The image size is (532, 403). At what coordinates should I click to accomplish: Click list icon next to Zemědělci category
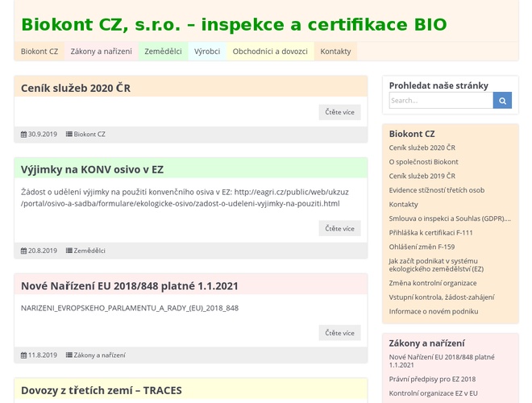coord(69,251)
